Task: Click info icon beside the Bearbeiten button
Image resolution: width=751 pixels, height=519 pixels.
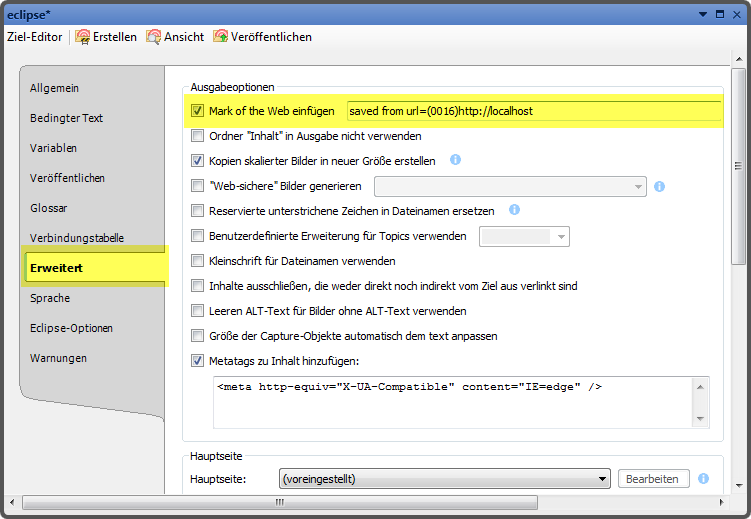Action: (704, 479)
